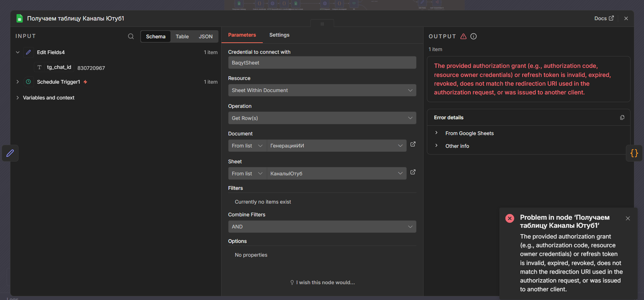Image resolution: width=644 pixels, height=300 pixels.
Task: Click the output warning triangle icon
Action: click(x=463, y=36)
